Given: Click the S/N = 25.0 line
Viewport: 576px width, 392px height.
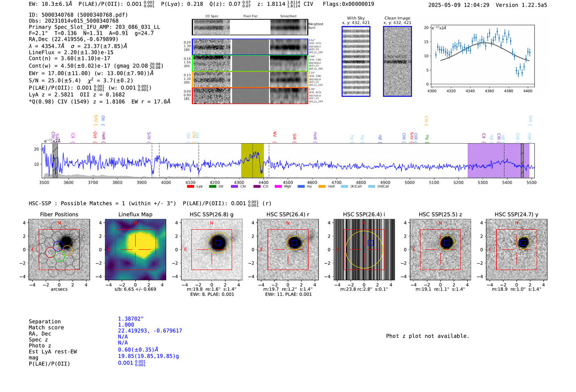Looking at the screenshot, I should pos(81,81).
